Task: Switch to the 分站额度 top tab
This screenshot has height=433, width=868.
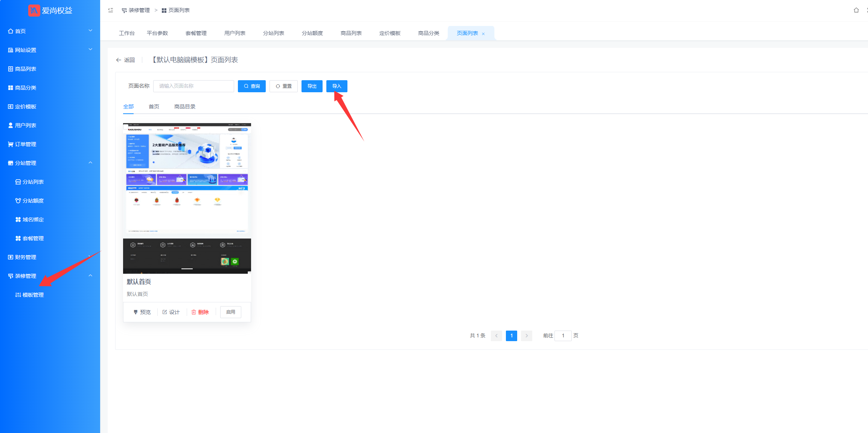Action: tap(312, 33)
